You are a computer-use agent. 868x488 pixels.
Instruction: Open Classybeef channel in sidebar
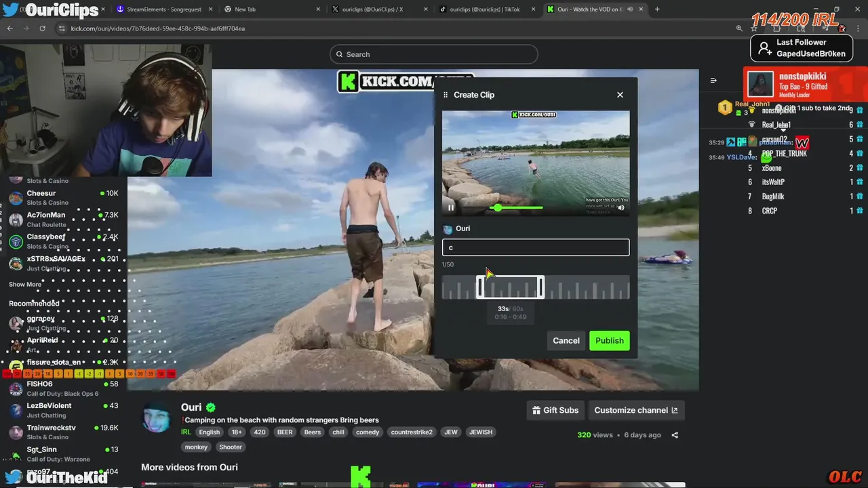[64, 241]
